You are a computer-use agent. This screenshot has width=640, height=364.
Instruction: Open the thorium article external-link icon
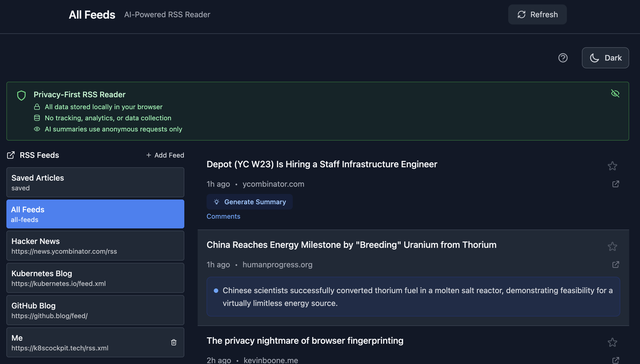click(x=616, y=265)
